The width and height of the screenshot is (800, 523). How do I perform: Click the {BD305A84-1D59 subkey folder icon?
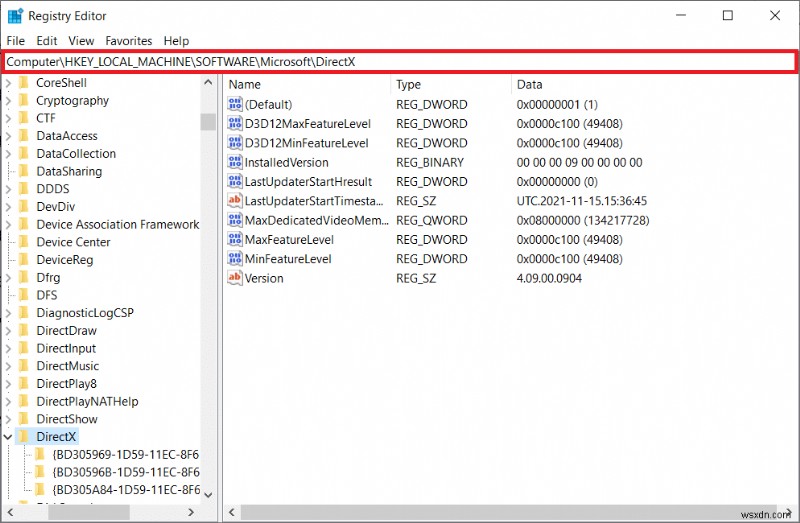point(40,490)
